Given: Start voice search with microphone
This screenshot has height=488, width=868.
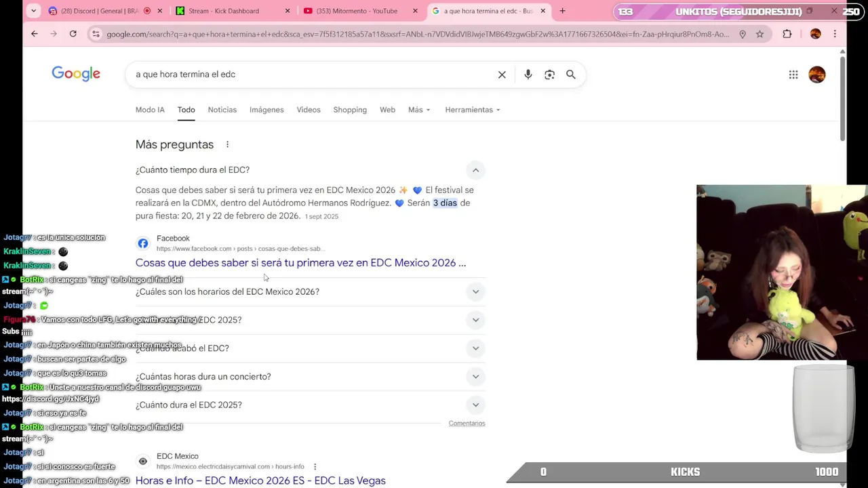Looking at the screenshot, I should (x=528, y=75).
